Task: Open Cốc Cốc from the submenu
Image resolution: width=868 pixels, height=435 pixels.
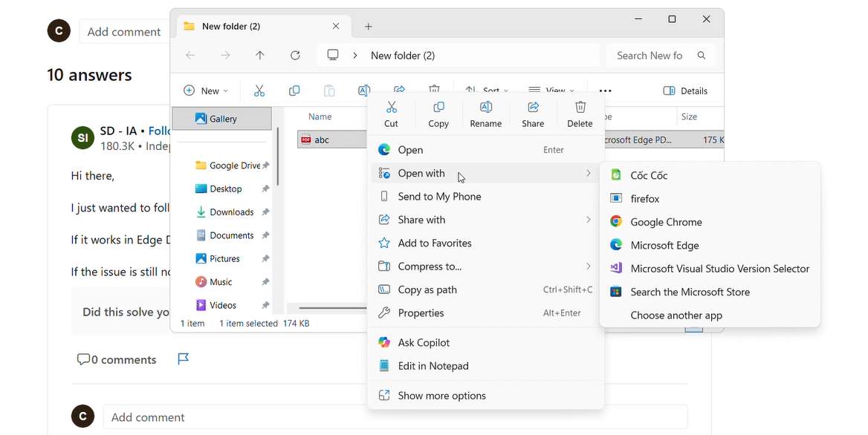Action: click(710, 175)
